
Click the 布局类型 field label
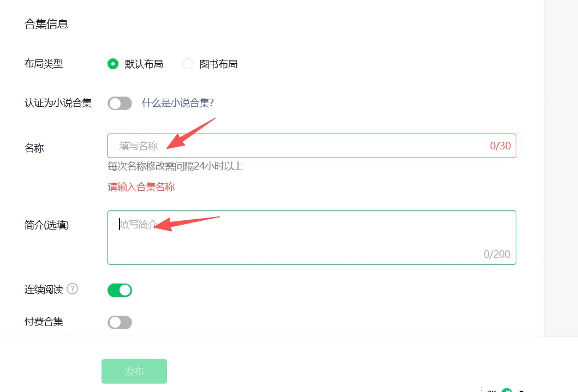[44, 64]
